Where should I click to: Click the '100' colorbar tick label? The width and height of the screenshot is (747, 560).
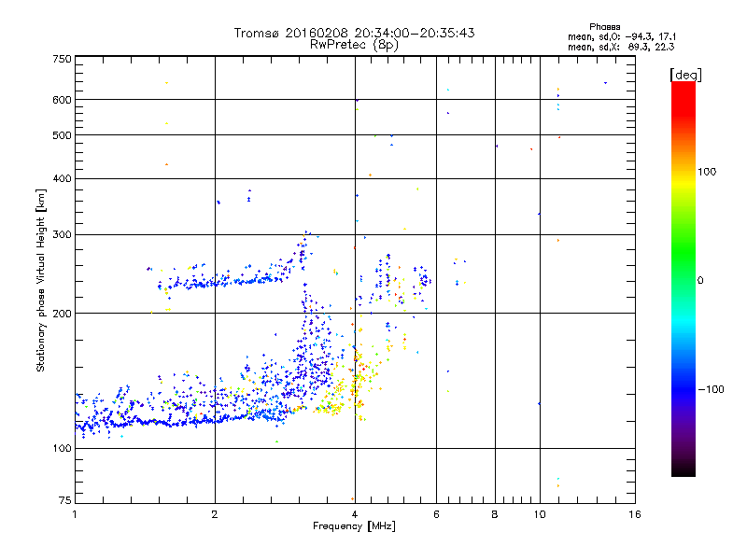click(x=707, y=172)
